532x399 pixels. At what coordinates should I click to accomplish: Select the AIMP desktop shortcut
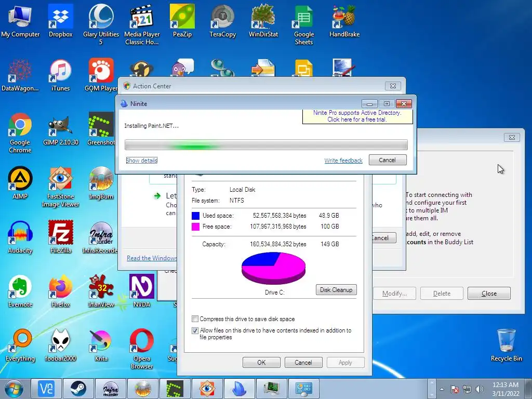tap(20, 183)
